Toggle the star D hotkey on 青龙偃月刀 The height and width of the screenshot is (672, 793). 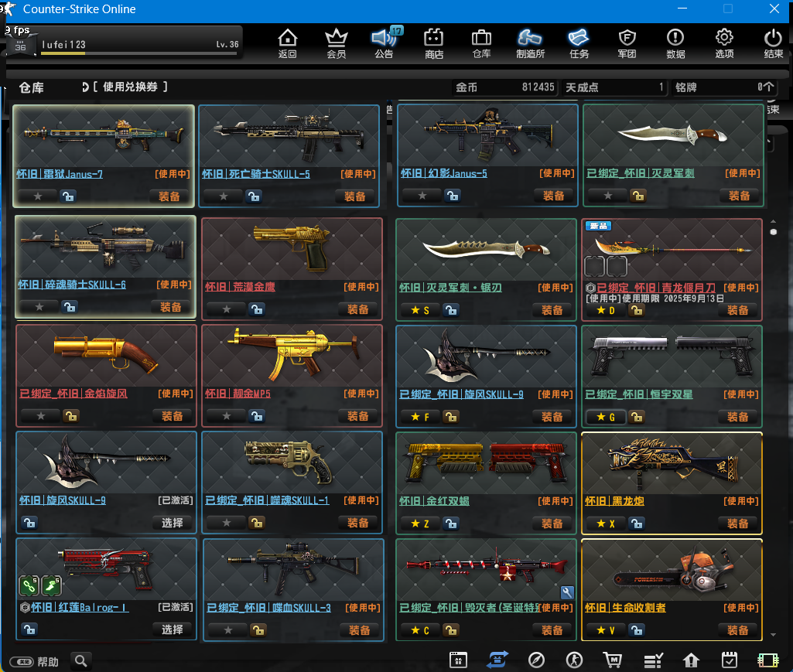[x=606, y=310]
